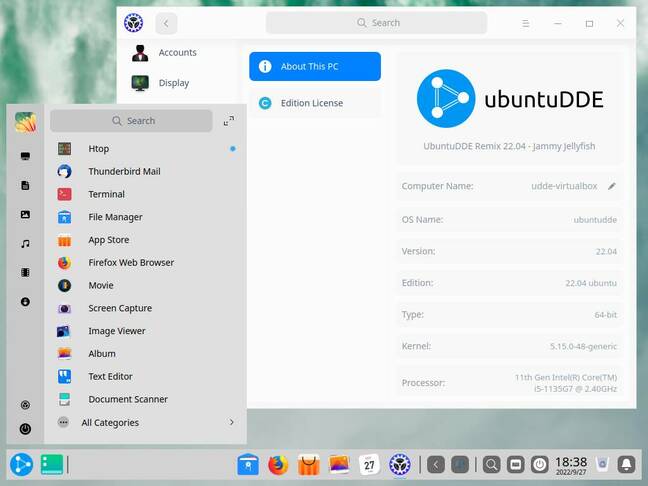Open Htop from launcher list

[x=144, y=149]
